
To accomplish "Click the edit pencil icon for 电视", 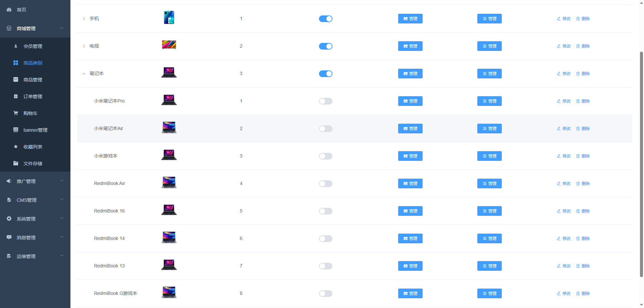I will click(559, 46).
